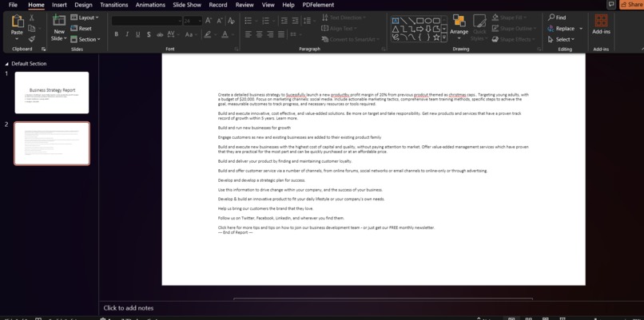Open the arrow beside Replace

pyautogui.click(x=581, y=29)
